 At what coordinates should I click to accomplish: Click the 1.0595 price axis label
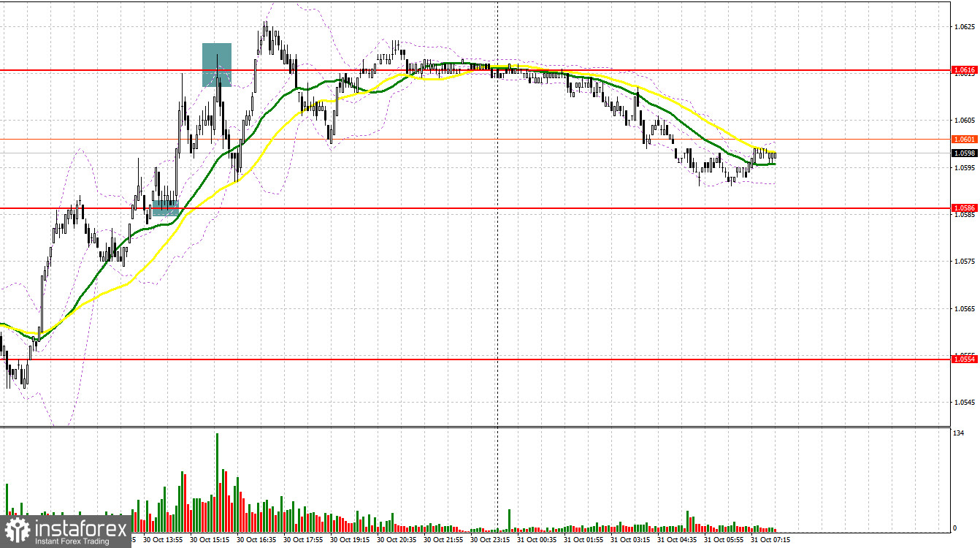point(964,168)
